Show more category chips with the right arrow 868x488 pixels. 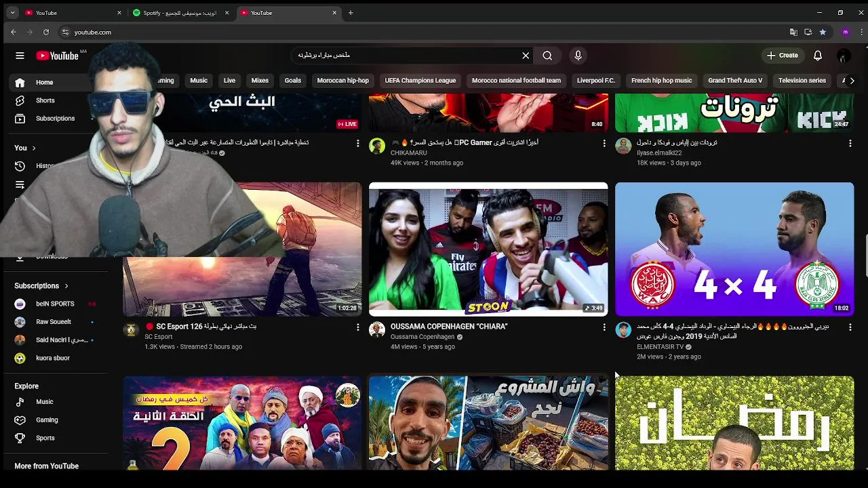pos(852,81)
